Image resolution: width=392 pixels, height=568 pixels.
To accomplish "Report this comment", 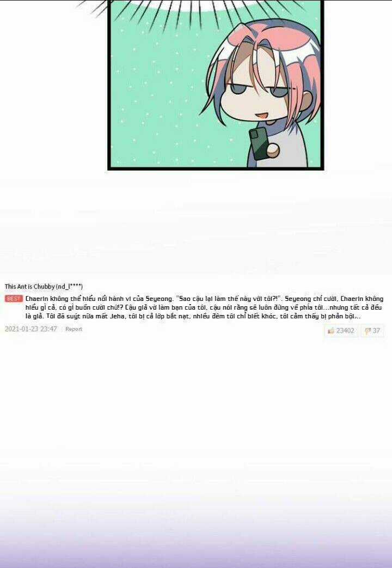I will tap(74, 329).
